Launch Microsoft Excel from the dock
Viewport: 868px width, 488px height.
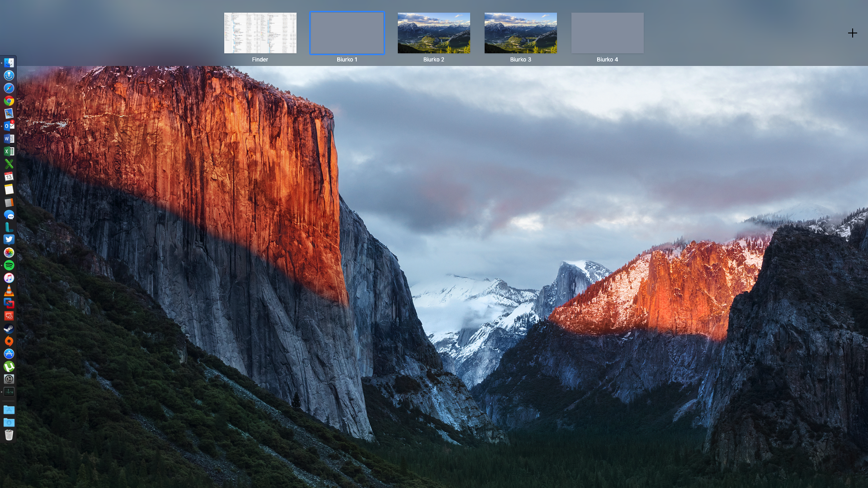[9, 151]
